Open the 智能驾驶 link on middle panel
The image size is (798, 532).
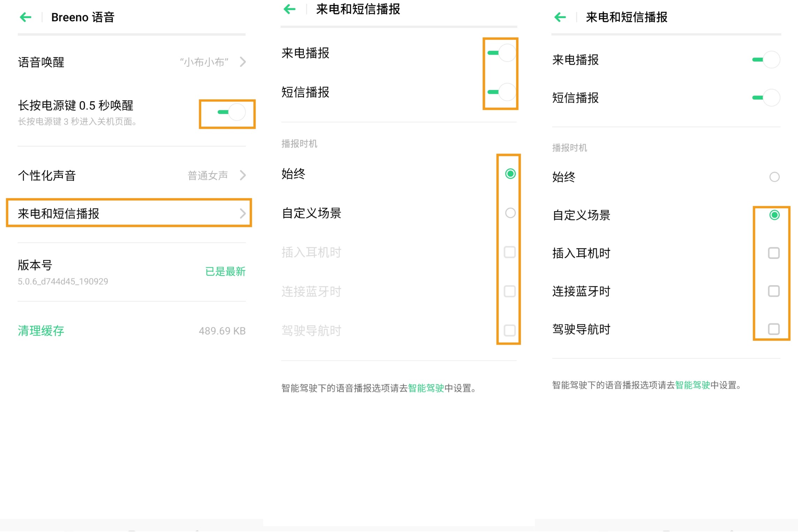[x=426, y=388]
